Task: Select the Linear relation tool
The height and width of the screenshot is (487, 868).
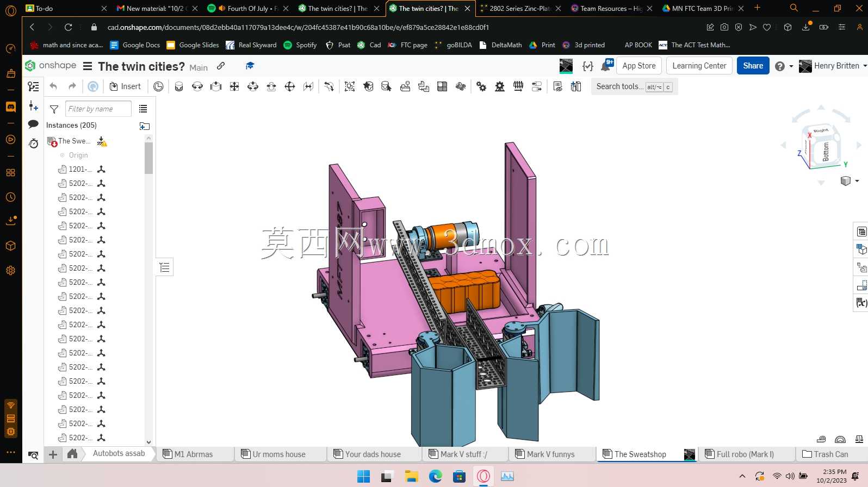Action: pyautogui.click(x=537, y=86)
